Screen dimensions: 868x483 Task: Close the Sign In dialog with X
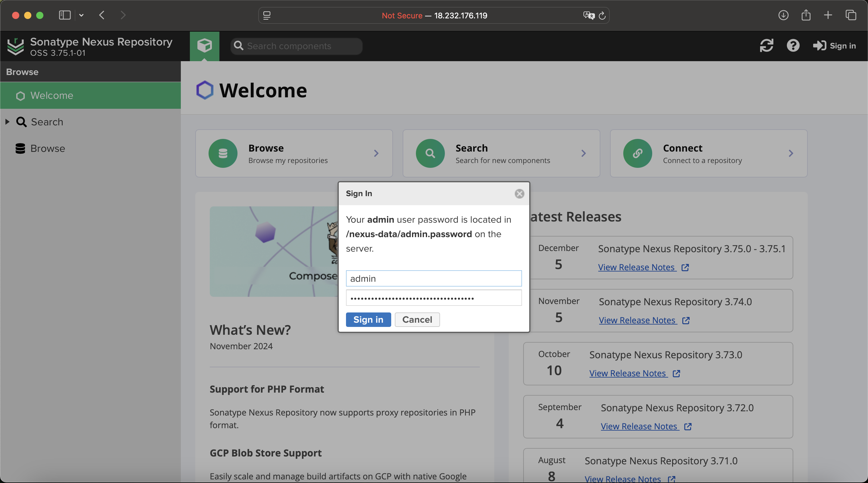(x=519, y=194)
